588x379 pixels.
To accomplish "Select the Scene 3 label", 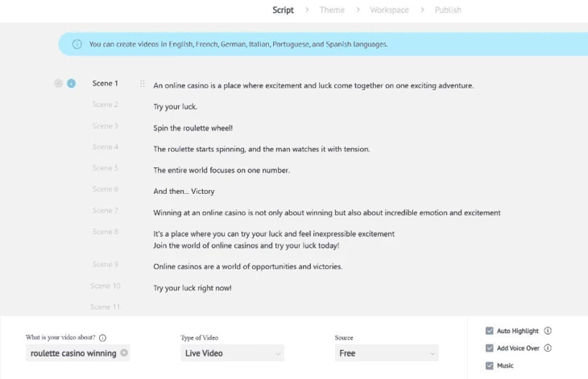I will (x=105, y=126).
